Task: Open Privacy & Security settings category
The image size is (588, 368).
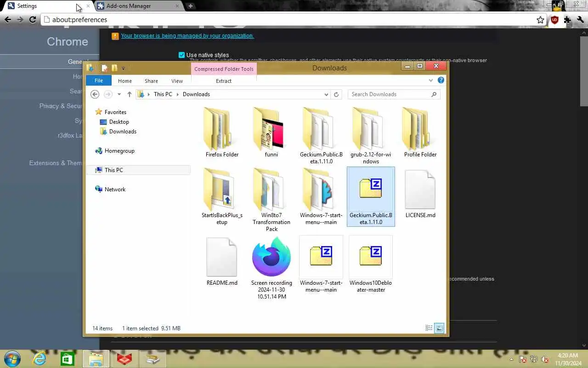Action: [x=61, y=106]
